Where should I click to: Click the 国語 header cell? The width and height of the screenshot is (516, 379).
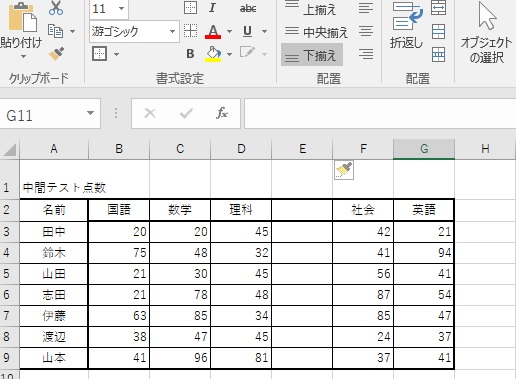tap(119, 210)
